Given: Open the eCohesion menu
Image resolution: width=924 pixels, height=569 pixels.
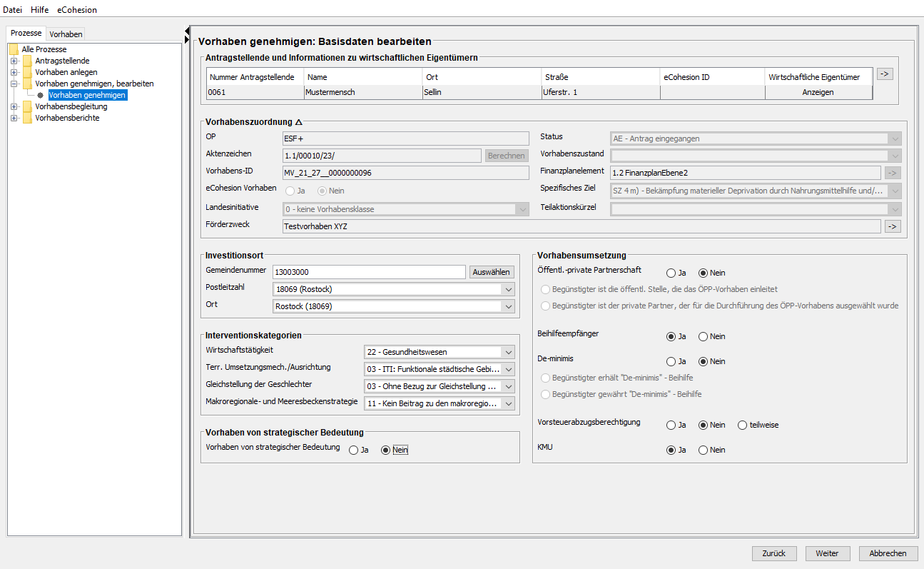Looking at the screenshot, I should (77, 10).
